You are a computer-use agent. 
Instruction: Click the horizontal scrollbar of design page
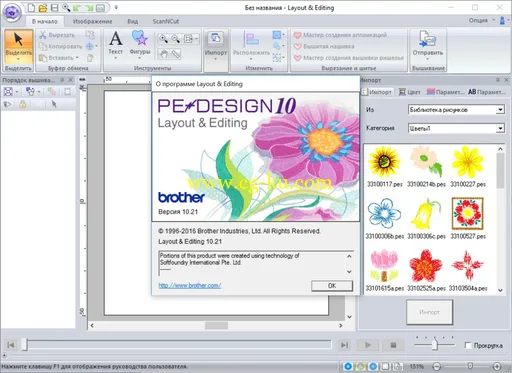[x=216, y=325]
